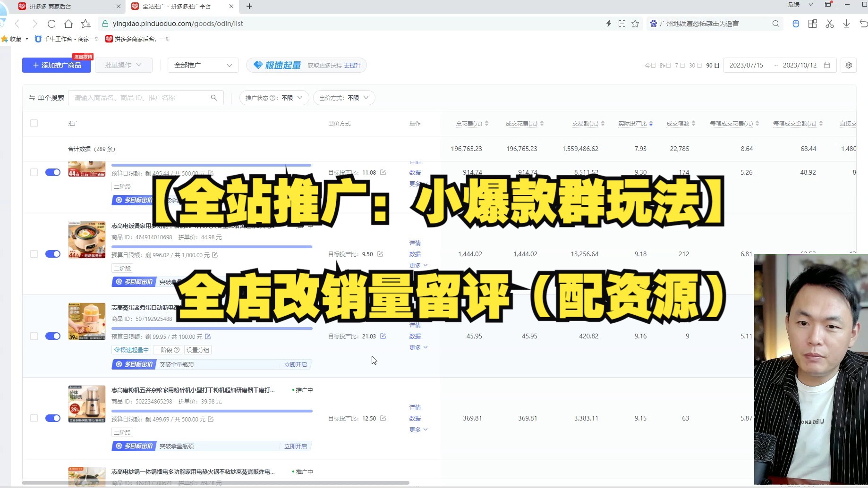
Task: Click the back navigation arrow
Action: (17, 24)
